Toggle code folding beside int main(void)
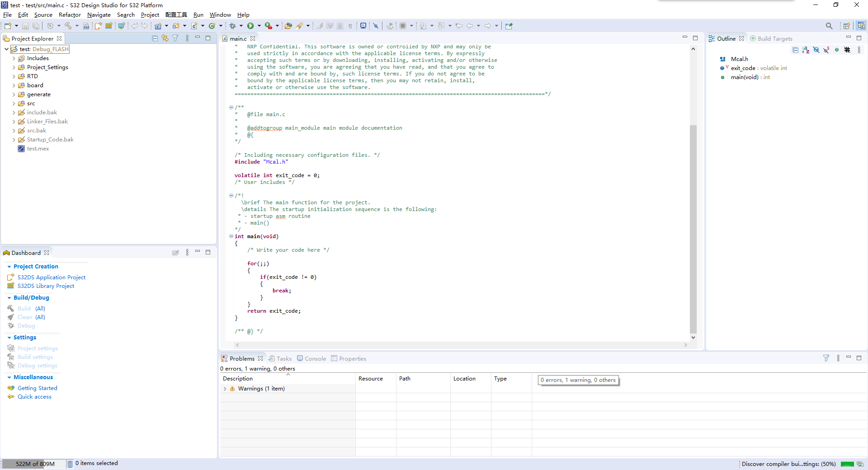 coord(231,236)
